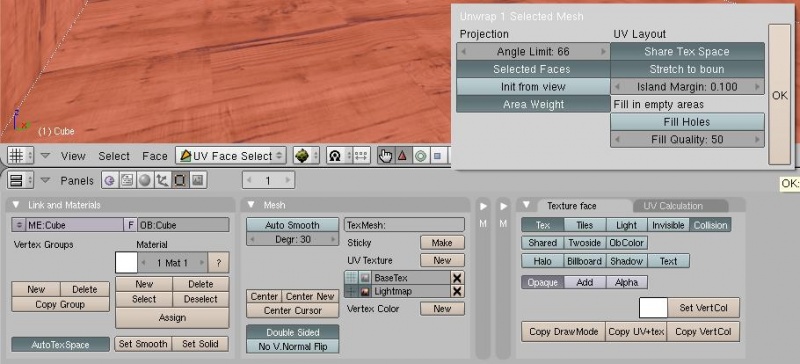The width and height of the screenshot is (800, 364).
Task: Open the Buttons window type selector
Action: [20, 180]
